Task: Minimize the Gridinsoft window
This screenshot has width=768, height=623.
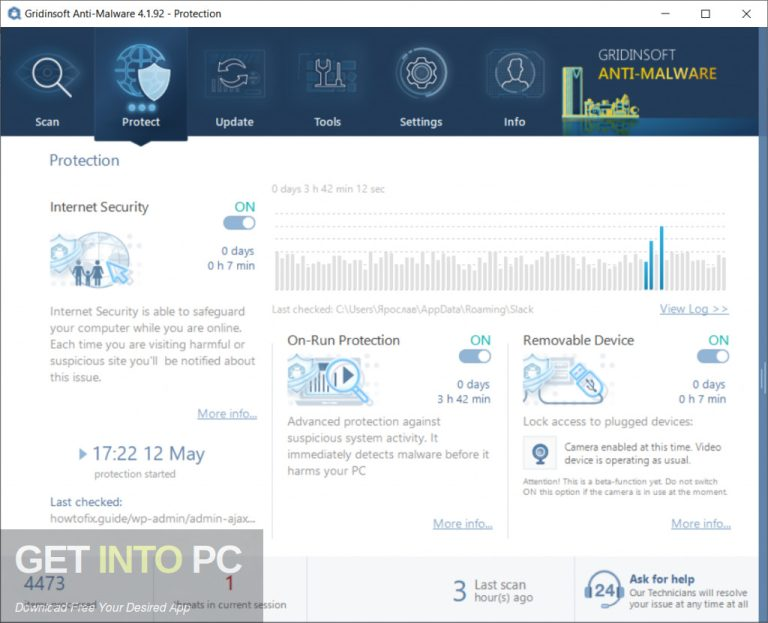Action: tap(665, 14)
